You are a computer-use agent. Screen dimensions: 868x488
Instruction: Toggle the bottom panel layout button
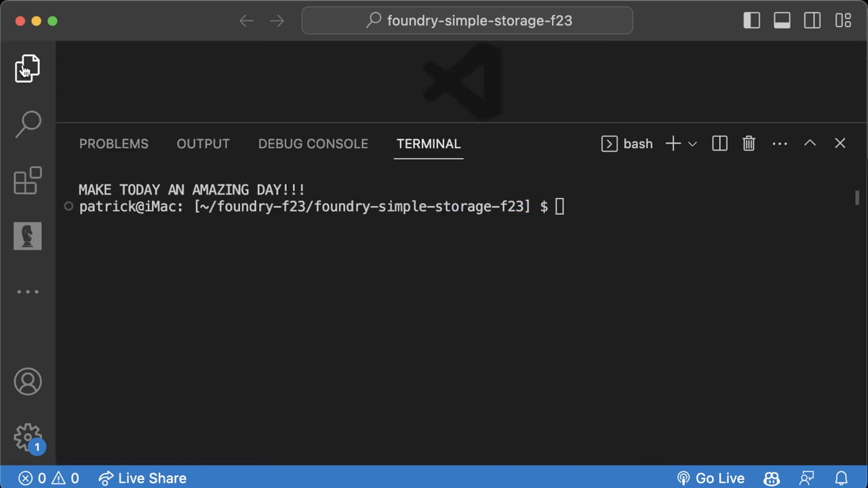(x=782, y=21)
